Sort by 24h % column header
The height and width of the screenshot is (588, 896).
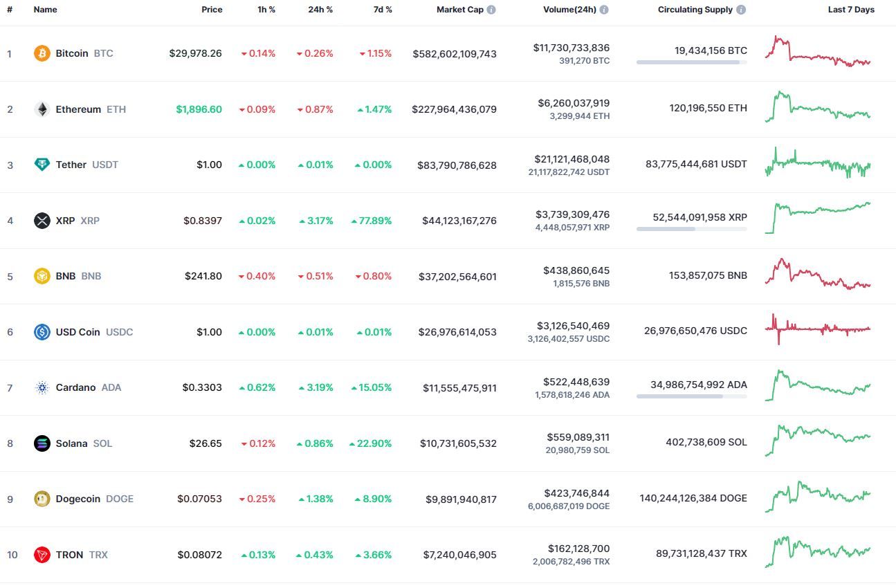pyautogui.click(x=320, y=10)
